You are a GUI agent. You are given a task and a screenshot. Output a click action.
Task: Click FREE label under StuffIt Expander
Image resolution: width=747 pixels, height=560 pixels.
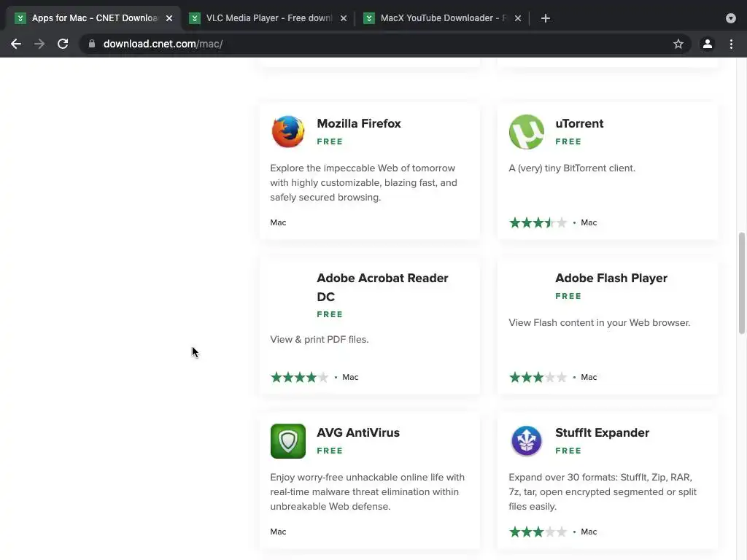pyautogui.click(x=568, y=451)
